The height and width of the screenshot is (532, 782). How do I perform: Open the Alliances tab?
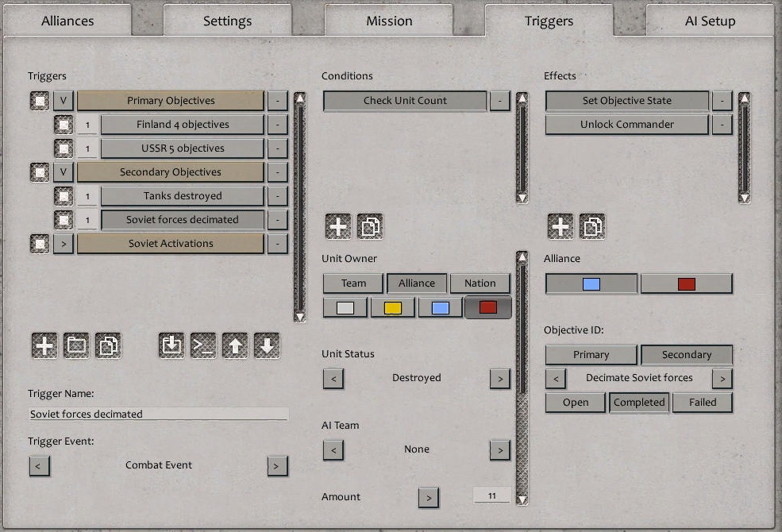point(67,21)
